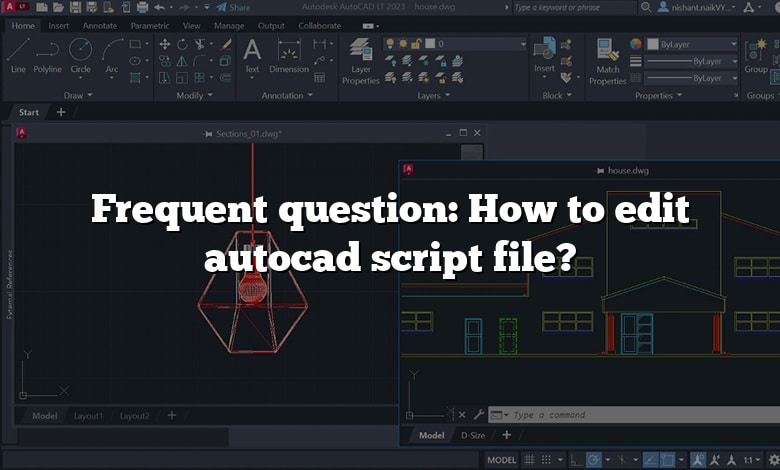Toggle the layer lock icon in layer dropdown
The width and height of the screenshot is (780, 470).
coord(416,44)
